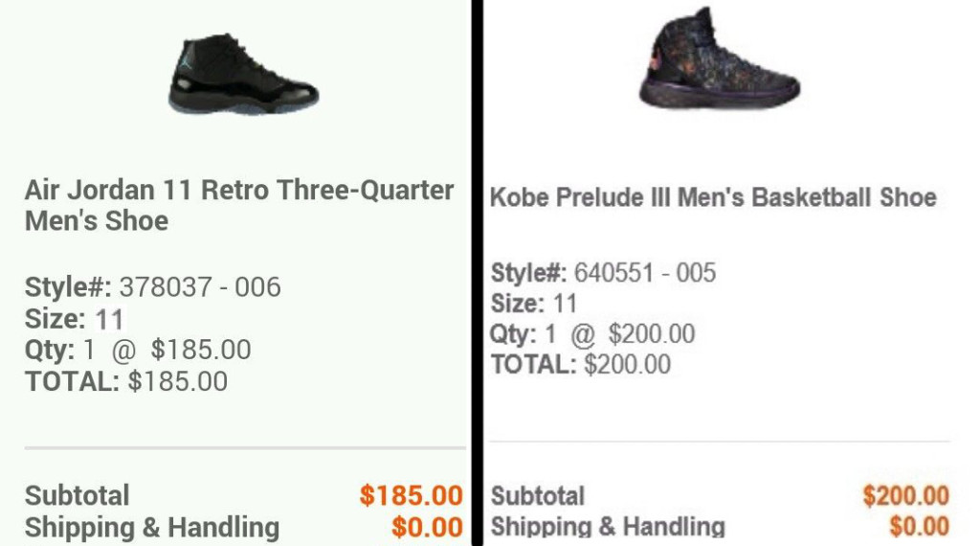Open Kobe Prelude III Men's Basketball Shoe title
This screenshot has width=980, height=546.
[x=713, y=198]
